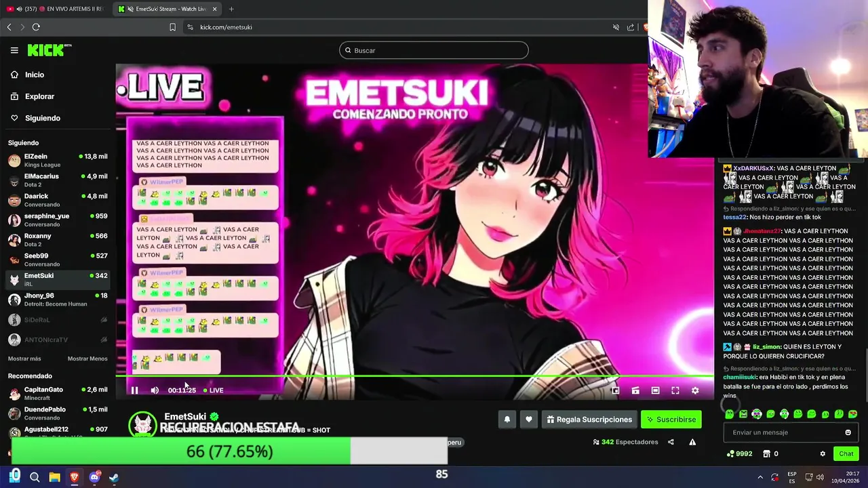Mute the stream player volume
This screenshot has height=488, width=868.
pyautogui.click(x=155, y=390)
